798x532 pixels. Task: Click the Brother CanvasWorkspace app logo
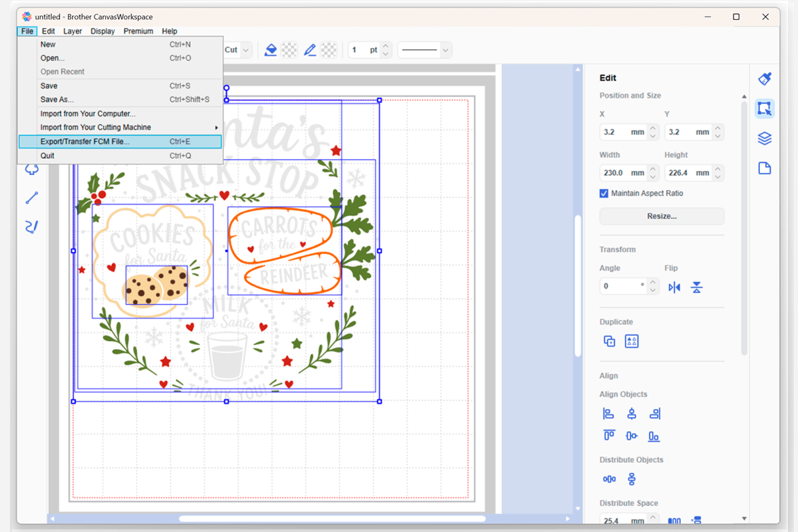pyautogui.click(x=27, y=17)
